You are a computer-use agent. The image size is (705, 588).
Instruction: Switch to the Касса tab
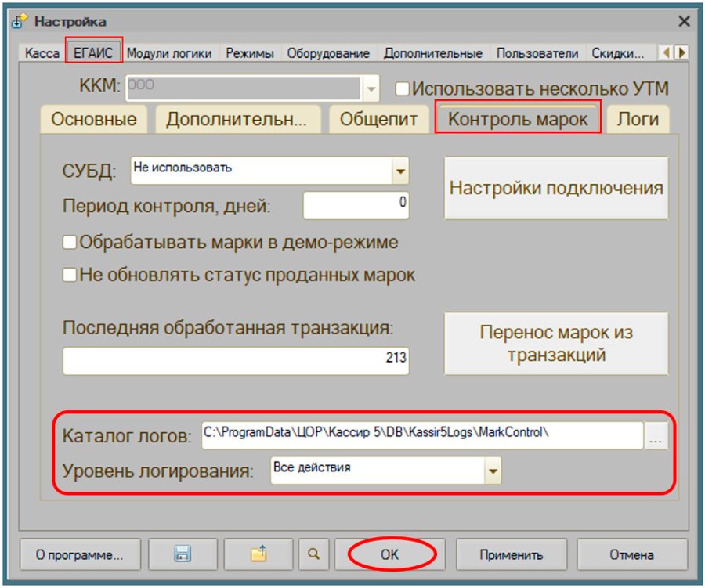[42, 53]
